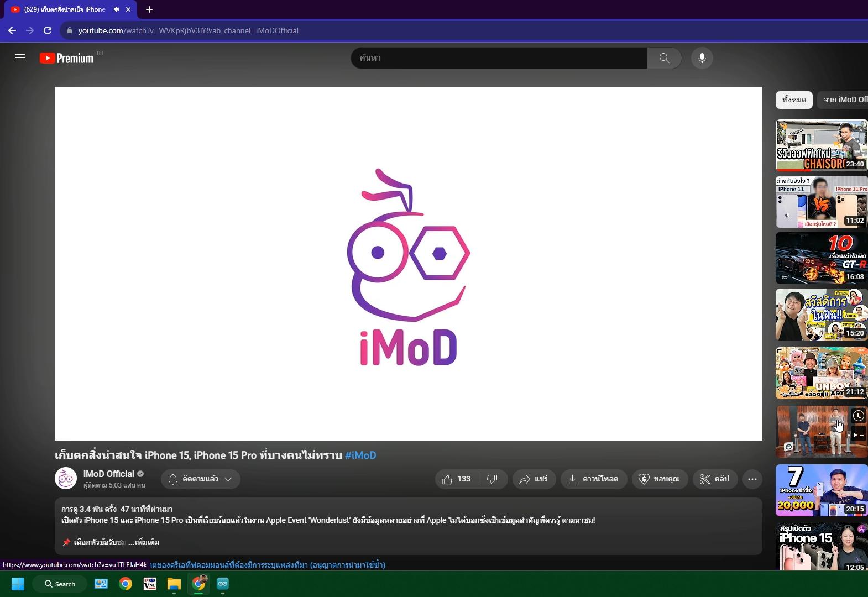Mute the tab via speaker icon
The width and height of the screenshot is (868, 597).
click(x=116, y=9)
